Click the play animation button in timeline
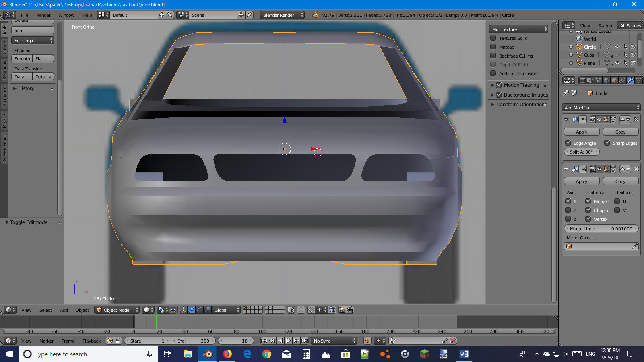The height and width of the screenshot is (362, 644). pyautogui.click(x=288, y=341)
